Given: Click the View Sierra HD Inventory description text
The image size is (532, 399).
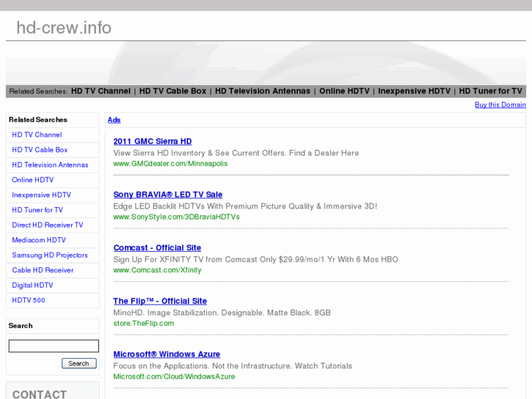Looking at the screenshot, I should point(236,153).
